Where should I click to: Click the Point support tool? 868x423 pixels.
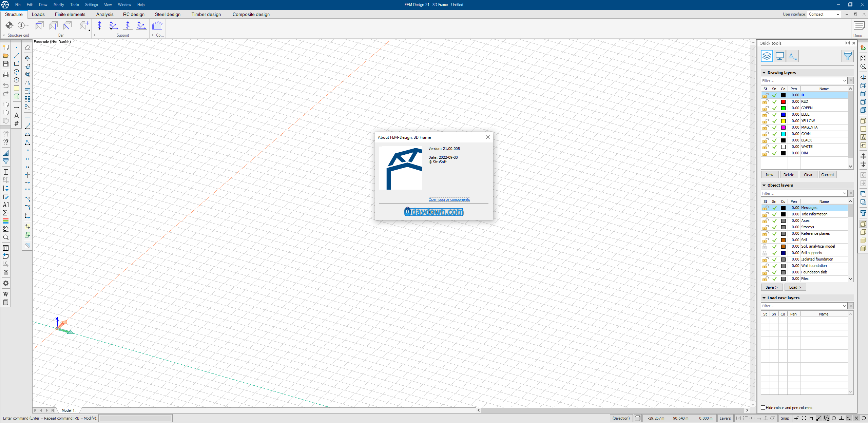99,25
